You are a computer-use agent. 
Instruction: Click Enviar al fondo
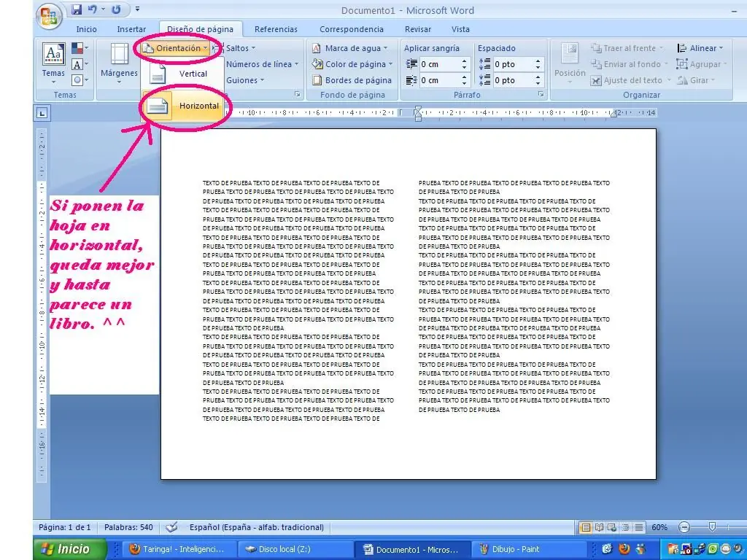(x=628, y=64)
